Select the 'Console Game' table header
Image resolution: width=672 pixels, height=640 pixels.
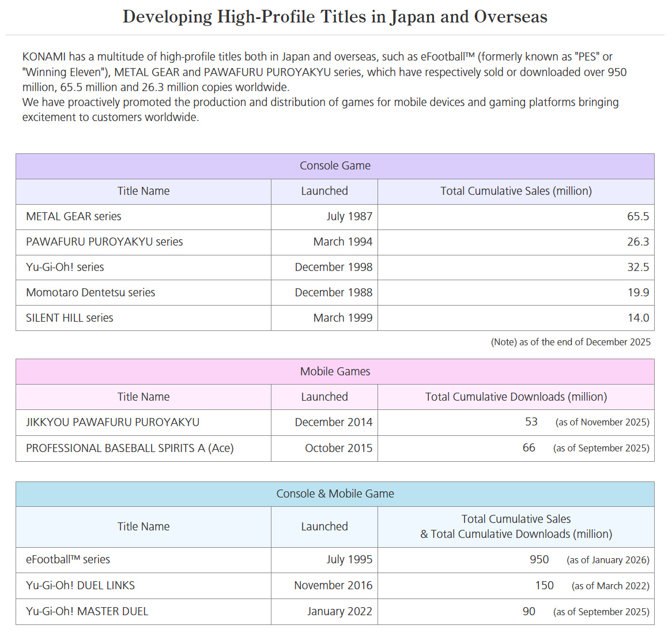[335, 166]
